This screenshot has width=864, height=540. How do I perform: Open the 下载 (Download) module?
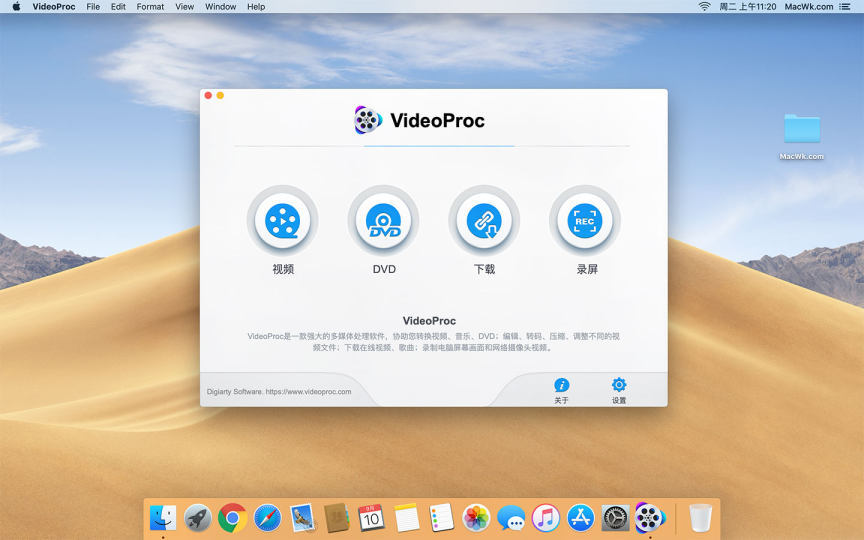point(484,221)
